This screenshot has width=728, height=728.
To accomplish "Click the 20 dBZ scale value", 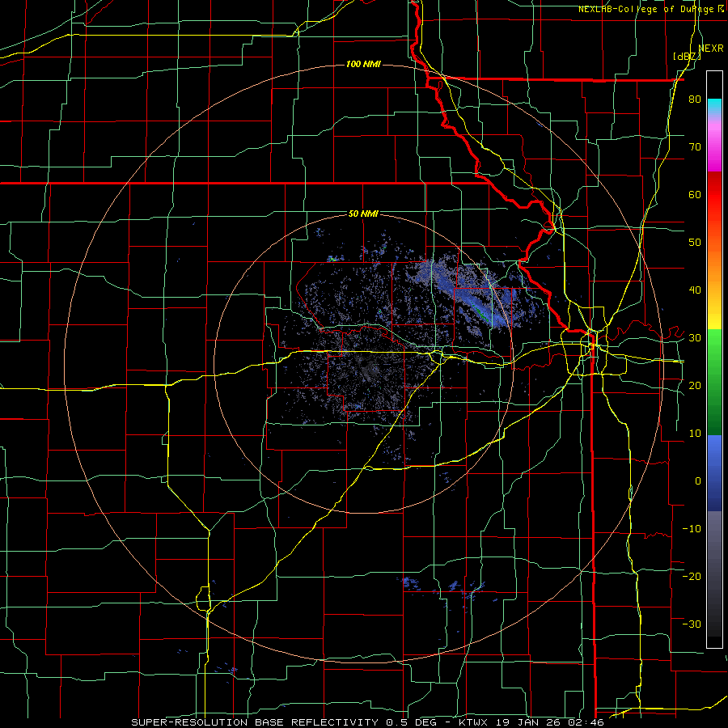I will 695,386.
